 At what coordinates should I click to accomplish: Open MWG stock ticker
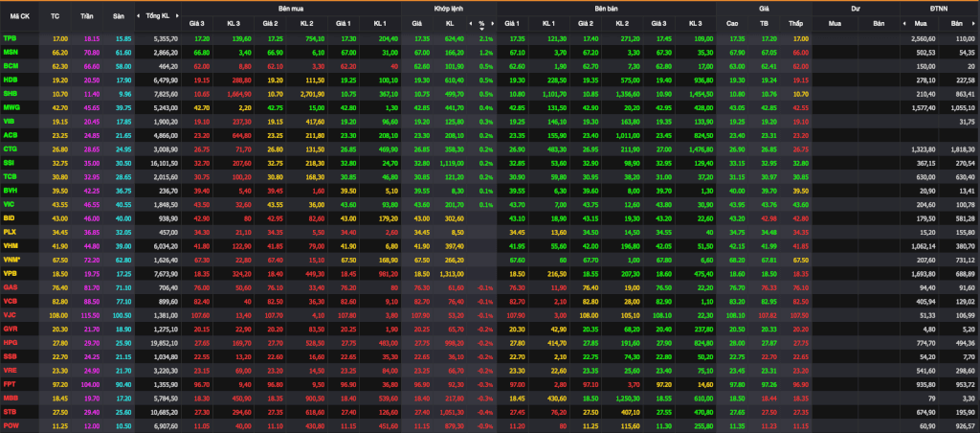pyautogui.click(x=11, y=107)
